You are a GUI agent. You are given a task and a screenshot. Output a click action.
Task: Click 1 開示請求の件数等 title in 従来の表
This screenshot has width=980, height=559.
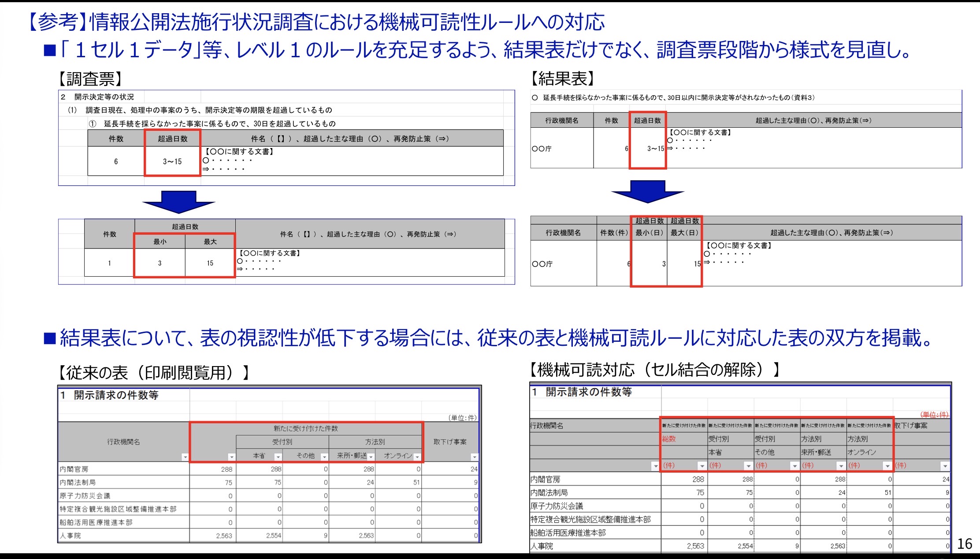[110, 395]
